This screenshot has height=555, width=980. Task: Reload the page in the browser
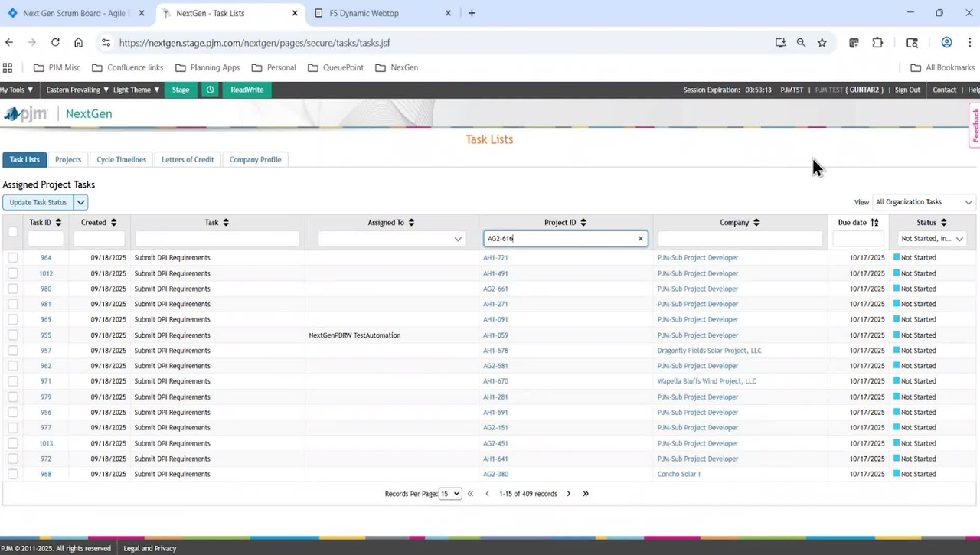coord(55,43)
